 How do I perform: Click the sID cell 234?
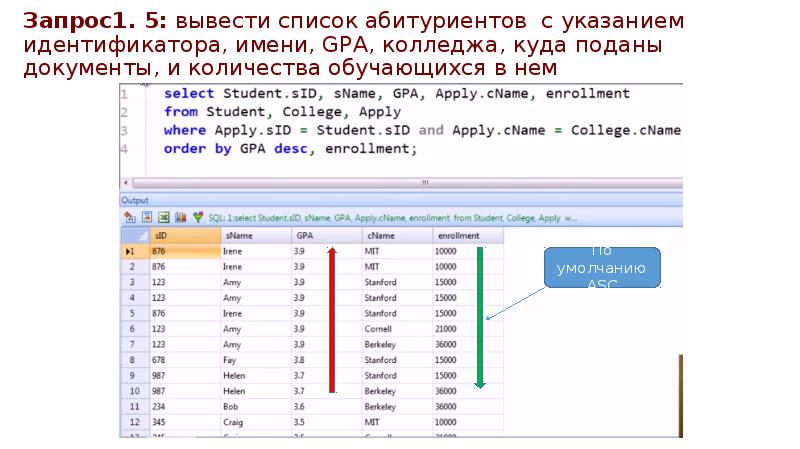[185, 407]
